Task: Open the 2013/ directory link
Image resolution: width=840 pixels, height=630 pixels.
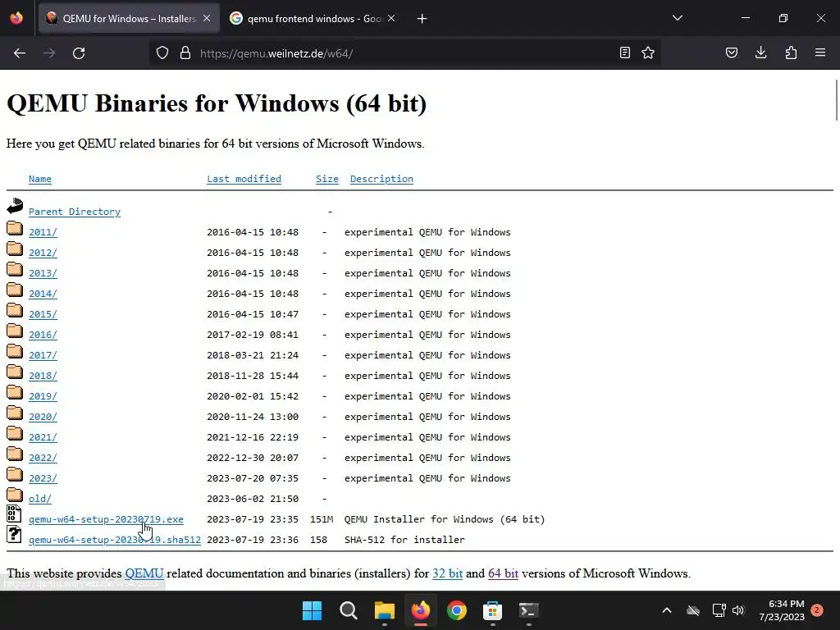Action: pos(43,273)
